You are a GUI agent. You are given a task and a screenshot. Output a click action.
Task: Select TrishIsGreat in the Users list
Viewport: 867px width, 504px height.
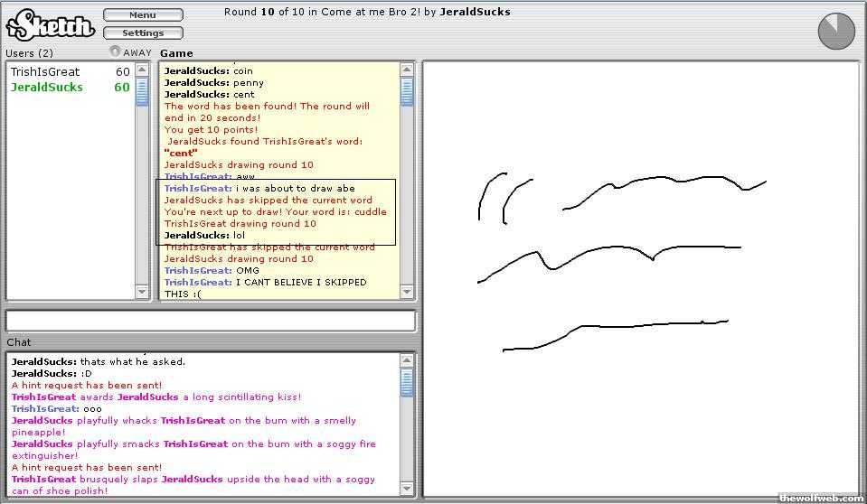45,72
